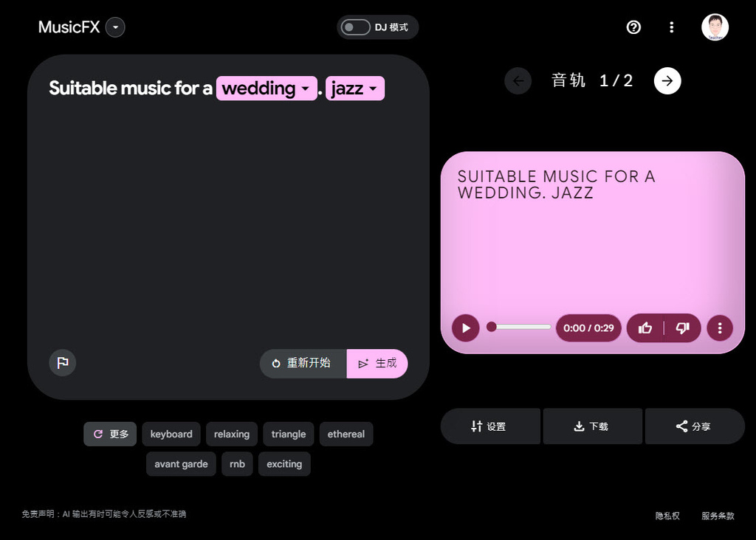Open 设置 with the sliders icon
756x540 pixels.
[x=490, y=426]
